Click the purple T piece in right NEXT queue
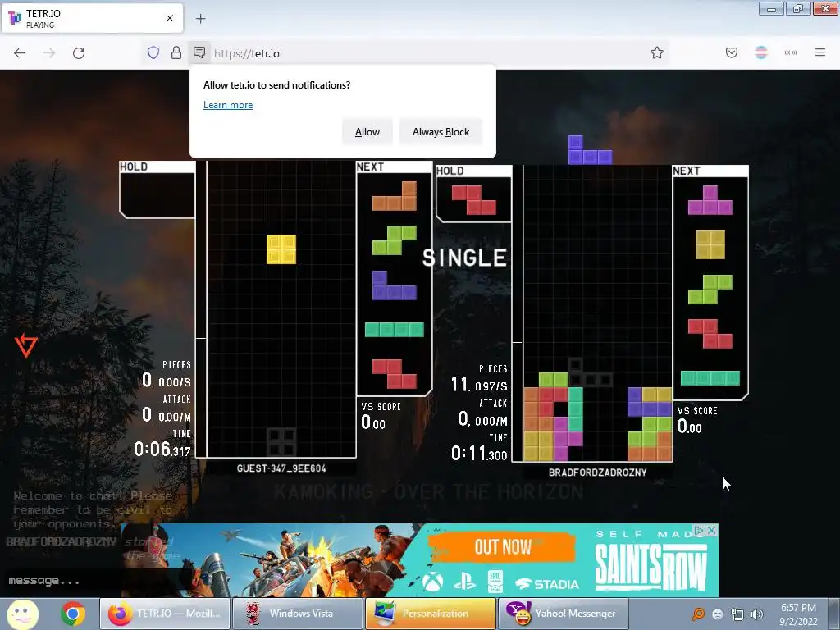Screen dimensions: 840x630 tap(710, 200)
